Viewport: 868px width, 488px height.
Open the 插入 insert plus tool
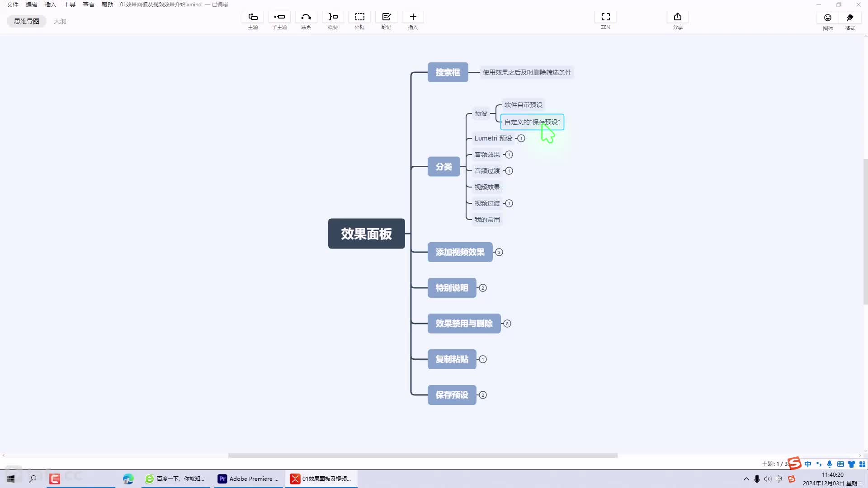(x=413, y=20)
